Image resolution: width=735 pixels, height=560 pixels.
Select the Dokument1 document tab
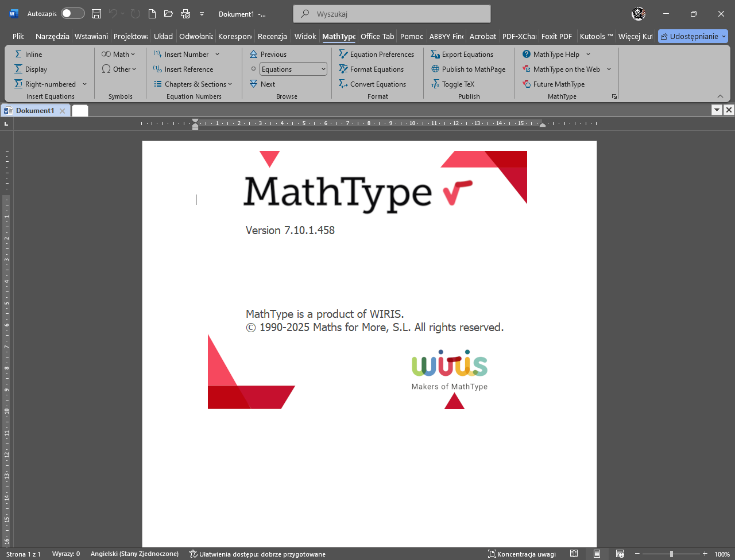click(x=35, y=110)
